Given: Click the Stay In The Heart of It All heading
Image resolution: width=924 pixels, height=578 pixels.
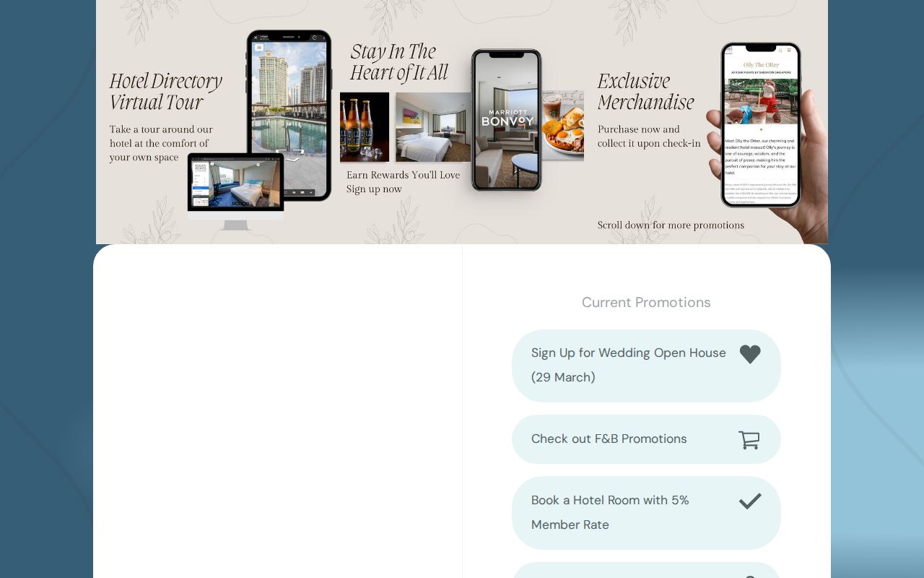Looking at the screenshot, I should (399, 62).
